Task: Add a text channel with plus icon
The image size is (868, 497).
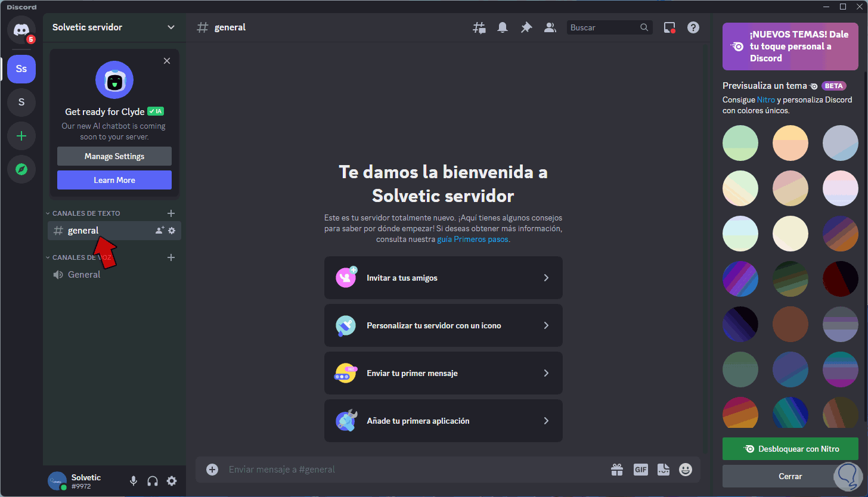Action: coord(171,213)
